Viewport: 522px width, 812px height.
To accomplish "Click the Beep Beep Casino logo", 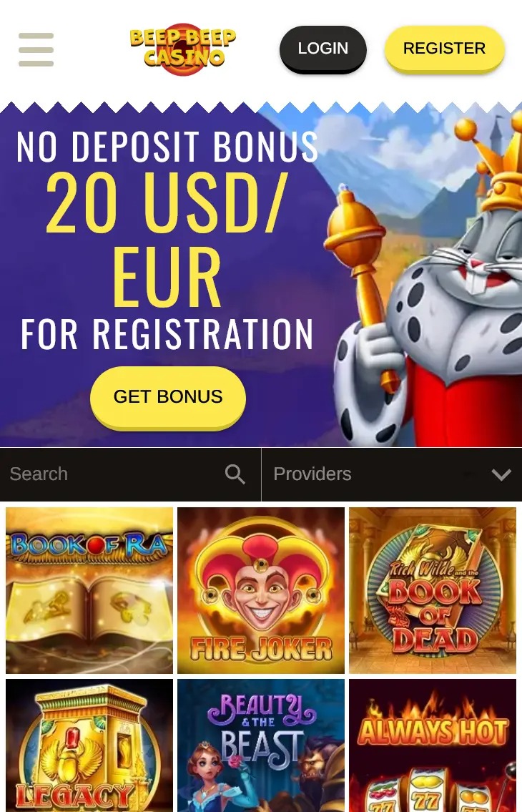I will [x=182, y=49].
